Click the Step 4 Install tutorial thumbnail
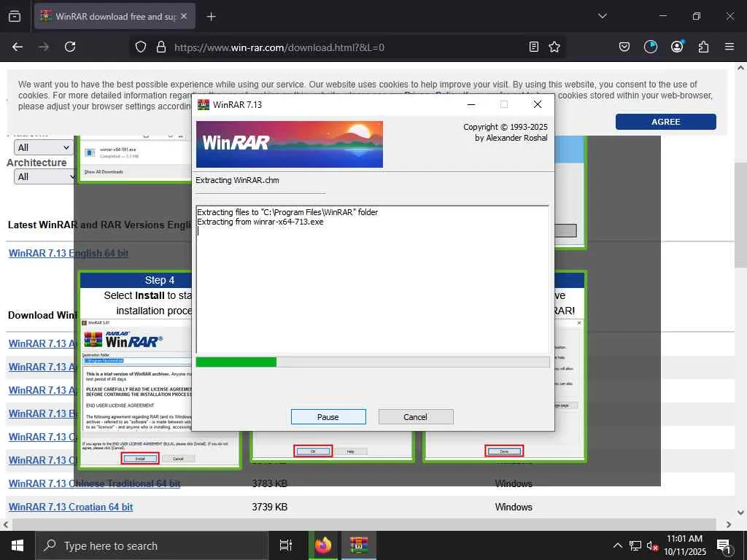747x560 pixels. (160, 370)
